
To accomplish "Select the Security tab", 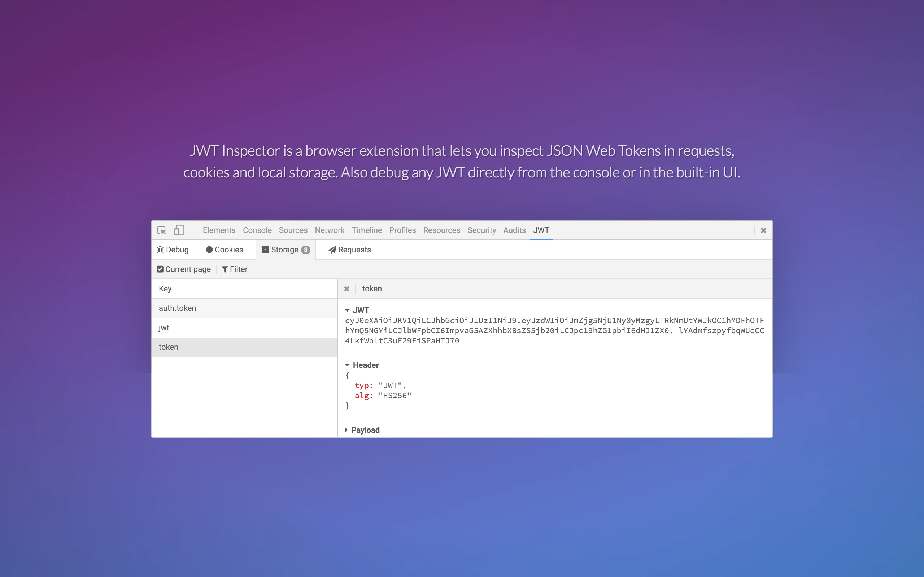I will (481, 230).
